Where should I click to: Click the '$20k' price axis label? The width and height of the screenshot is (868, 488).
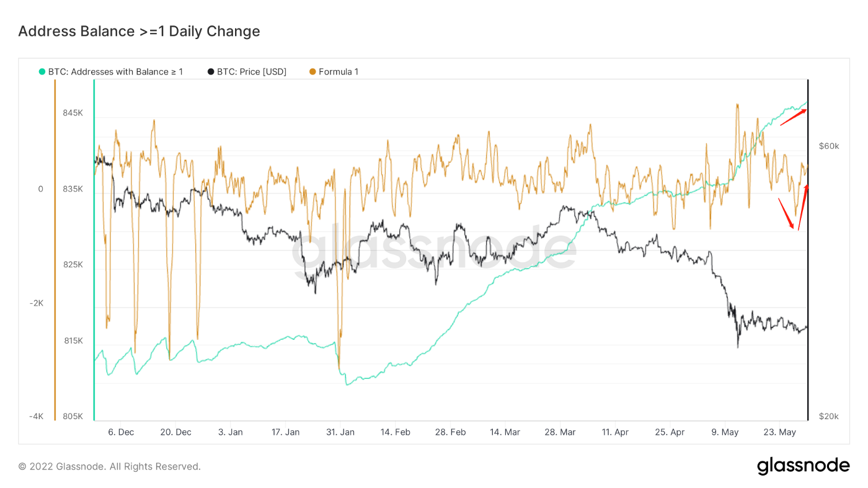coord(829,416)
